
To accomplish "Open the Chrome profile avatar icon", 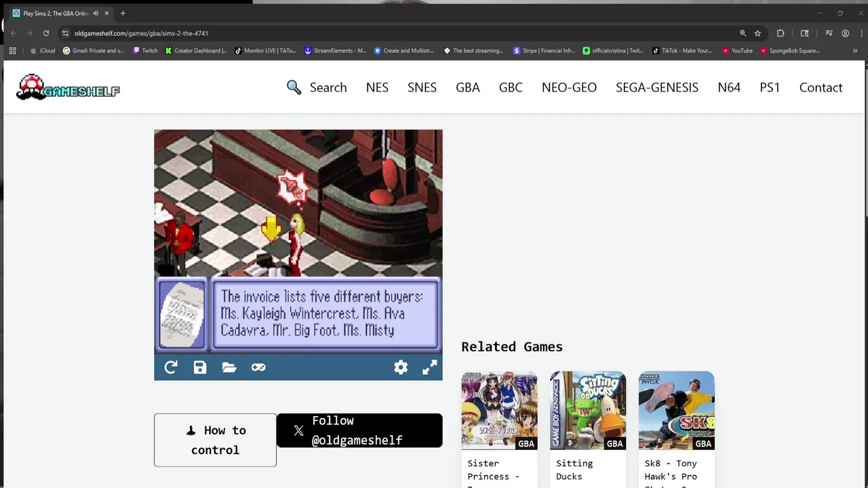I will click(845, 33).
